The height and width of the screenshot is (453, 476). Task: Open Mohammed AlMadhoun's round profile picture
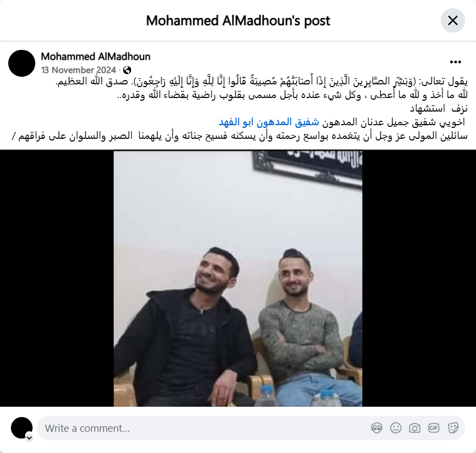22,63
